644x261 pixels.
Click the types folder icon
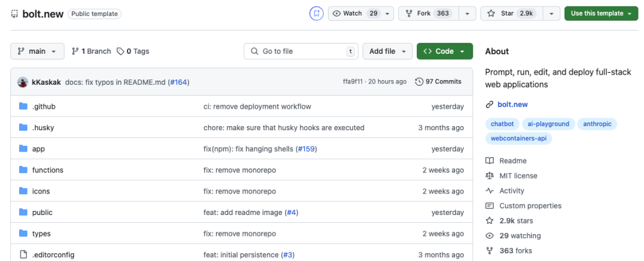23,234
